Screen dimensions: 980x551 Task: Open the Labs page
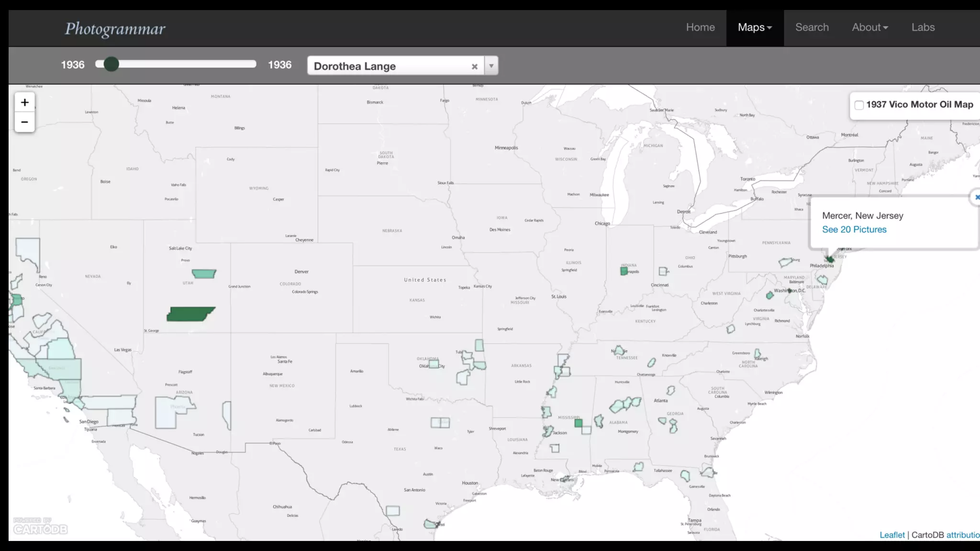click(923, 28)
